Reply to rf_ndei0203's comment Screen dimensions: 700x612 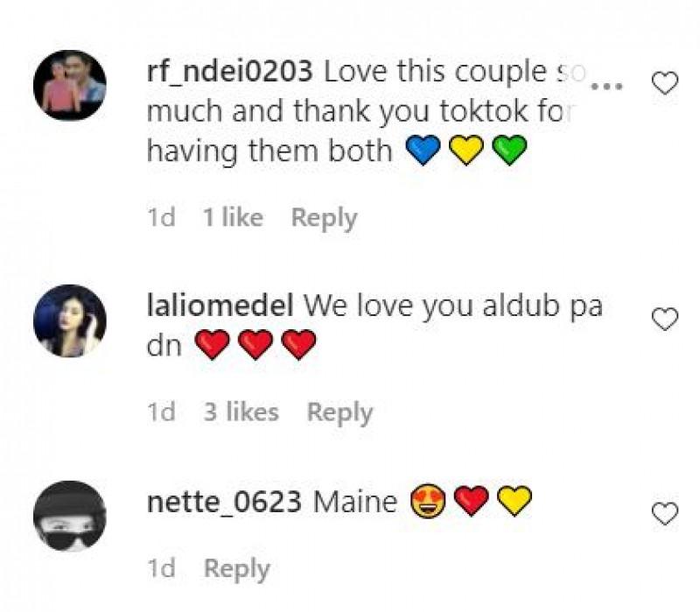324,218
